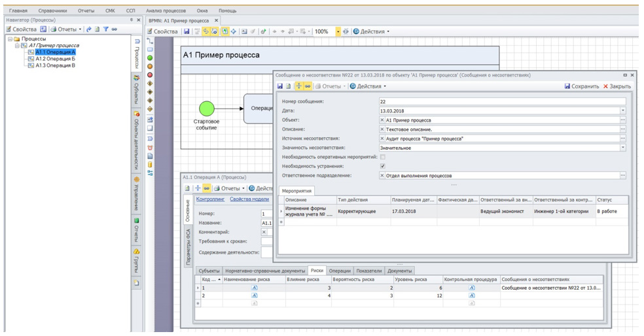Click the filter icon in the Navigator toolbar
This screenshot has height=336, width=644.
[105, 29]
